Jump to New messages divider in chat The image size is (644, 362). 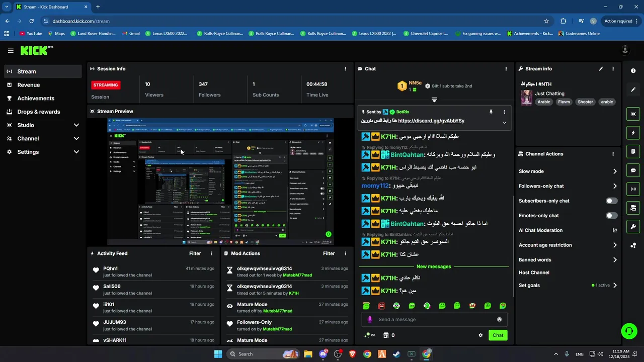pos(434,266)
